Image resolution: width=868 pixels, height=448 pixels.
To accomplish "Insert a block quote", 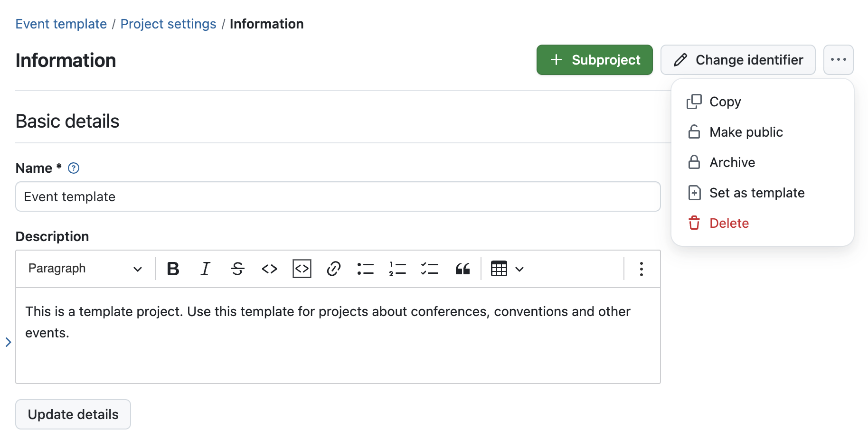I will (x=462, y=269).
